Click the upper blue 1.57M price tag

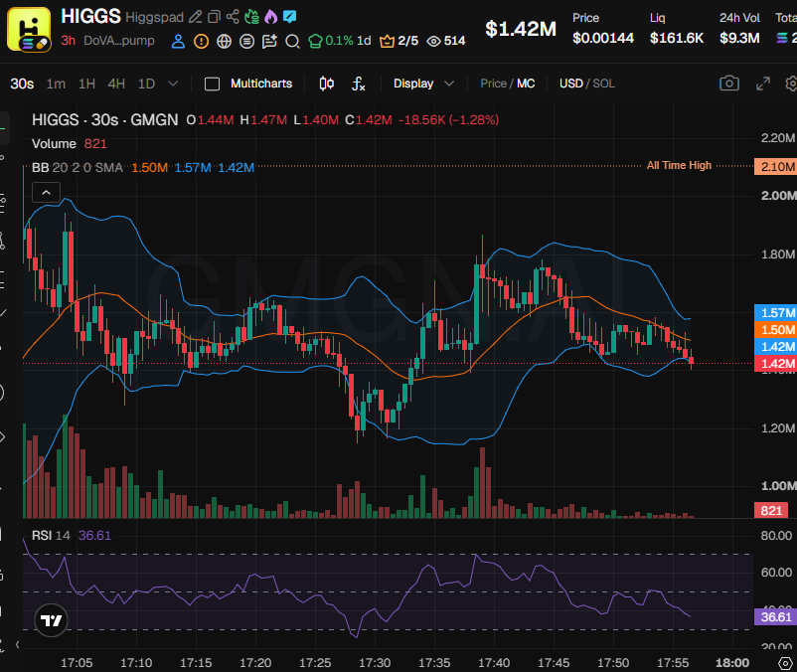[776, 312]
